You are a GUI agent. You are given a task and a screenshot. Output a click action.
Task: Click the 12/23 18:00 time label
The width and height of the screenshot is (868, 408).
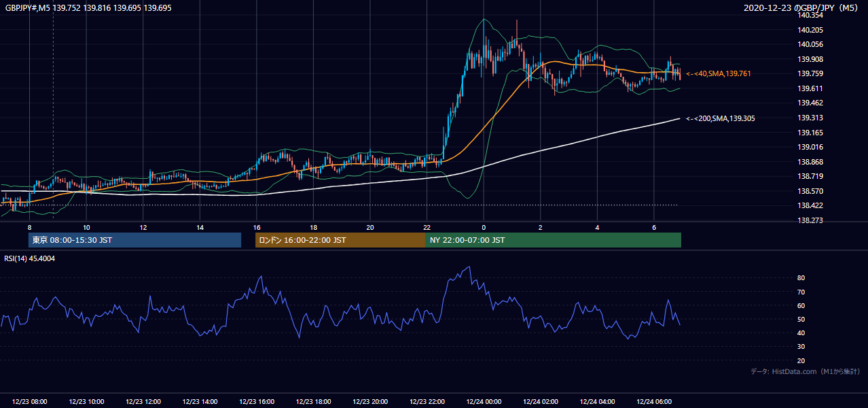click(313, 402)
